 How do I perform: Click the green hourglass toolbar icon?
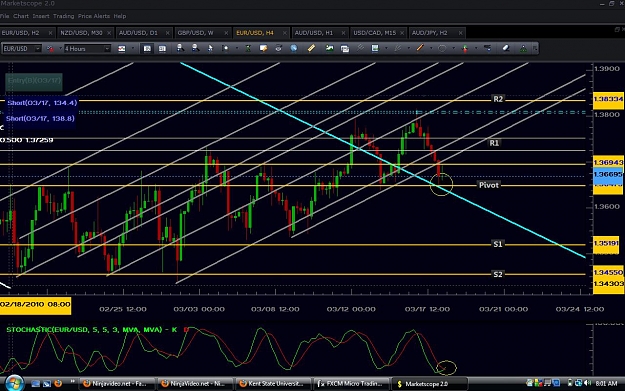click(x=248, y=48)
